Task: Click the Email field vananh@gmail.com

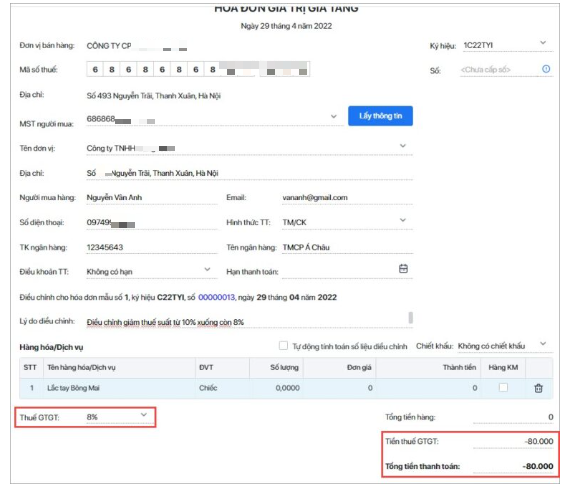Action: (x=347, y=198)
